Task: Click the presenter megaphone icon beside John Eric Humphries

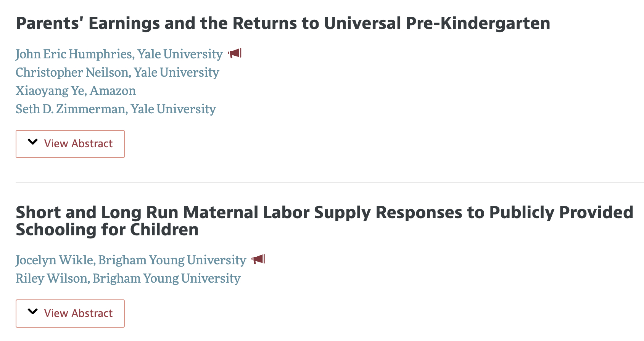Action: click(x=235, y=53)
